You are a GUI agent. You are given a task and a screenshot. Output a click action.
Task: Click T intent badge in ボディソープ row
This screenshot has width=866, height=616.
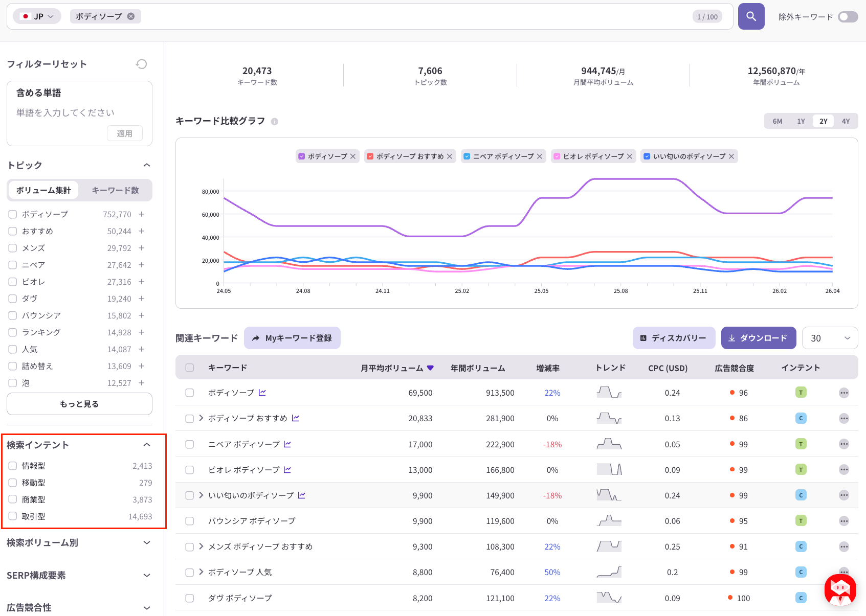[801, 393]
